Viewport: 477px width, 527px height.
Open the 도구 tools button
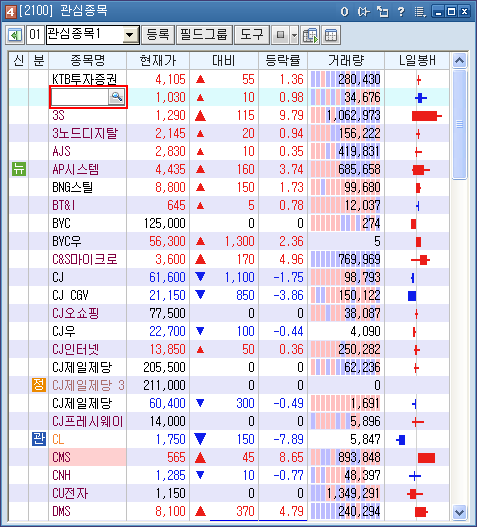(251, 35)
